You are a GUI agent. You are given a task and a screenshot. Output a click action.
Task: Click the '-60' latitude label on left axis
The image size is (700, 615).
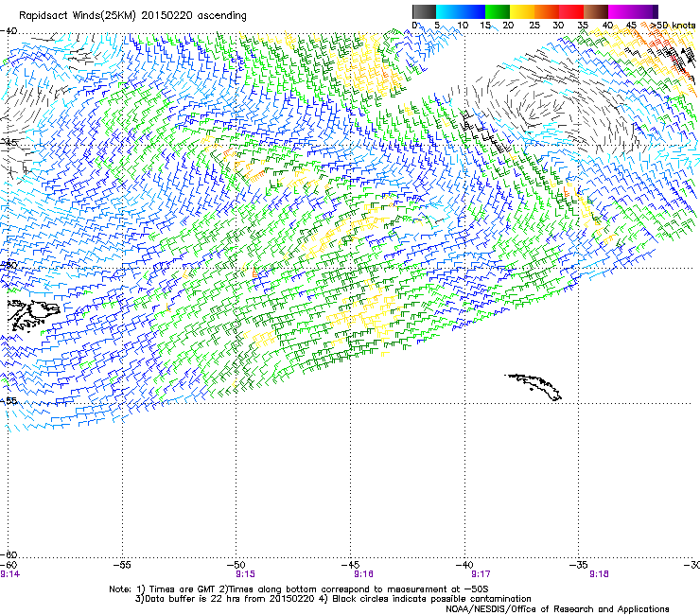click(9, 554)
